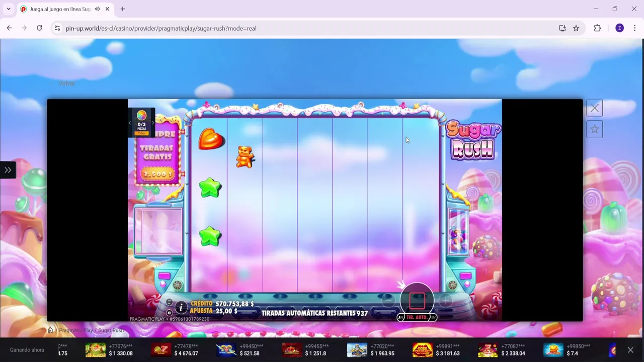Click the browser address bar URL
This screenshot has height=362, width=644.
tap(161, 28)
